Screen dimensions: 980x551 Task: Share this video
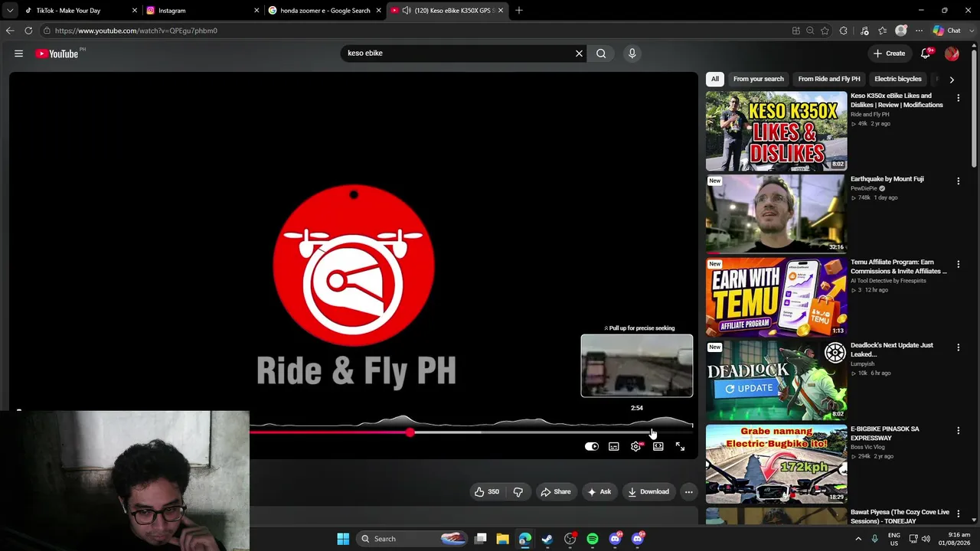point(556,492)
